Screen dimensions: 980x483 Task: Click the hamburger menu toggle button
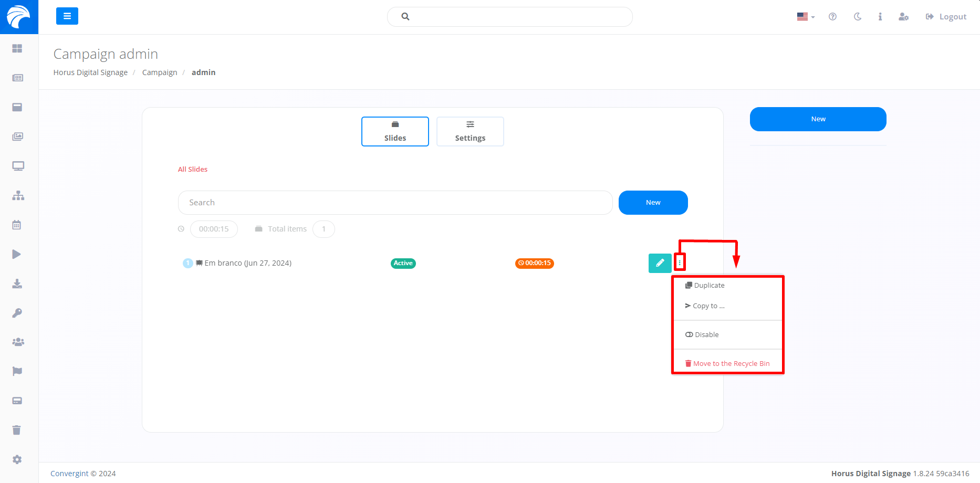pos(67,16)
